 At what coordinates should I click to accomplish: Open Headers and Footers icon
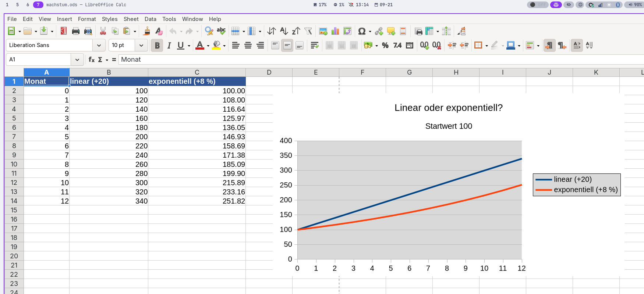click(x=403, y=31)
